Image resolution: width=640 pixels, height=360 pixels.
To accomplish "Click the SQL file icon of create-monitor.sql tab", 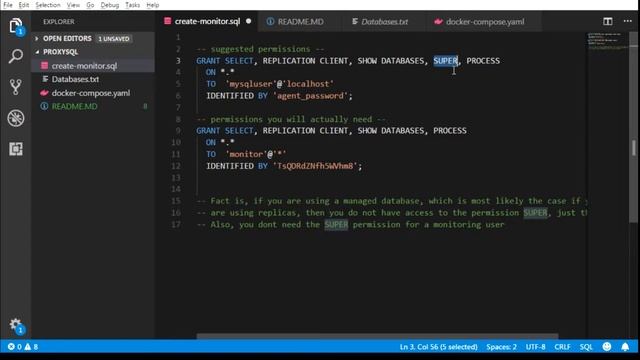I will pos(167,21).
